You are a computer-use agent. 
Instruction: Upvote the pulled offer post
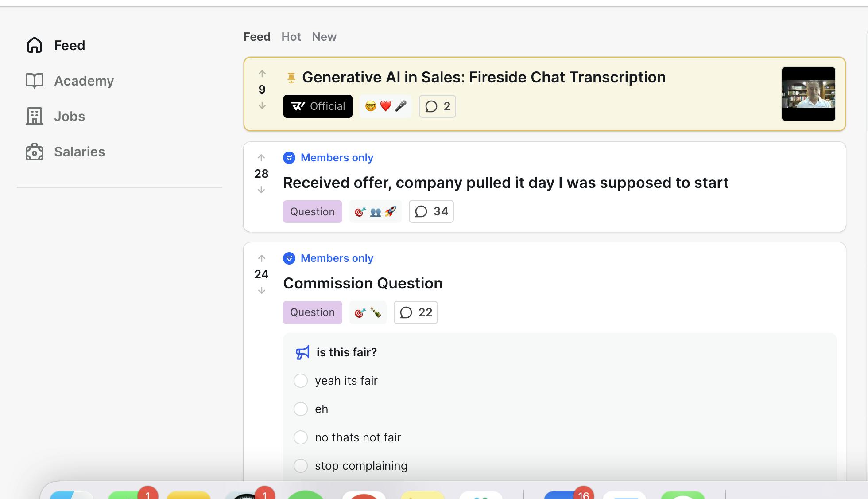(261, 158)
